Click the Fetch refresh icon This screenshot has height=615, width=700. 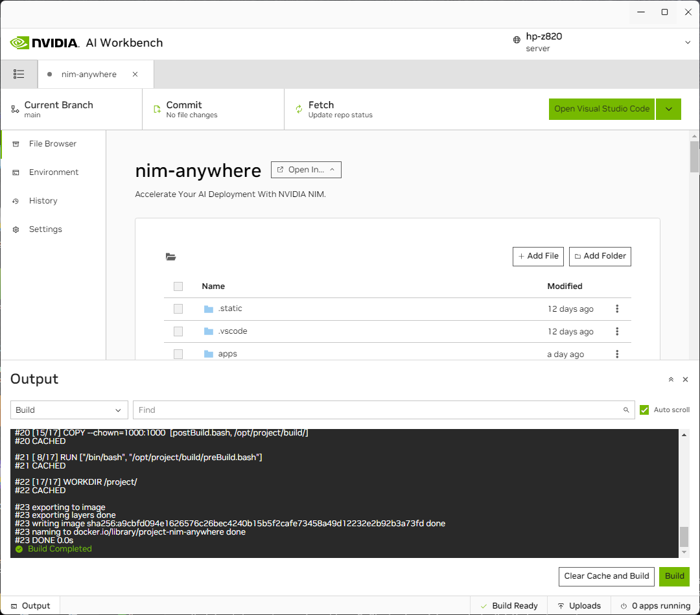pyautogui.click(x=299, y=110)
